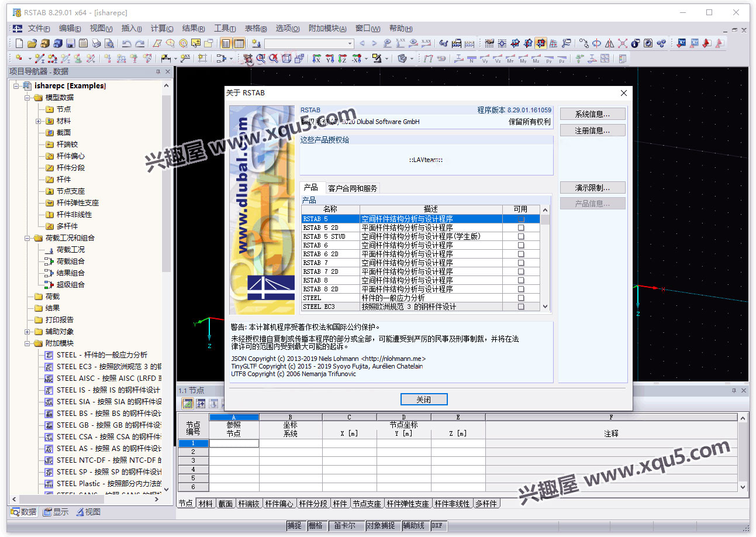Click the node table vertical scrollbar
The height and width of the screenshot is (537, 756).
click(x=743, y=453)
